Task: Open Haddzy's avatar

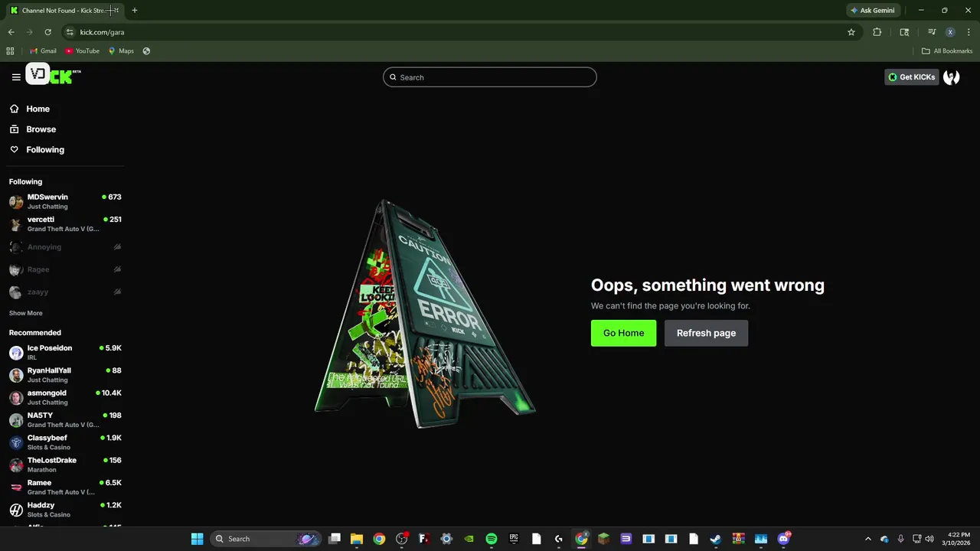Action: [16, 510]
